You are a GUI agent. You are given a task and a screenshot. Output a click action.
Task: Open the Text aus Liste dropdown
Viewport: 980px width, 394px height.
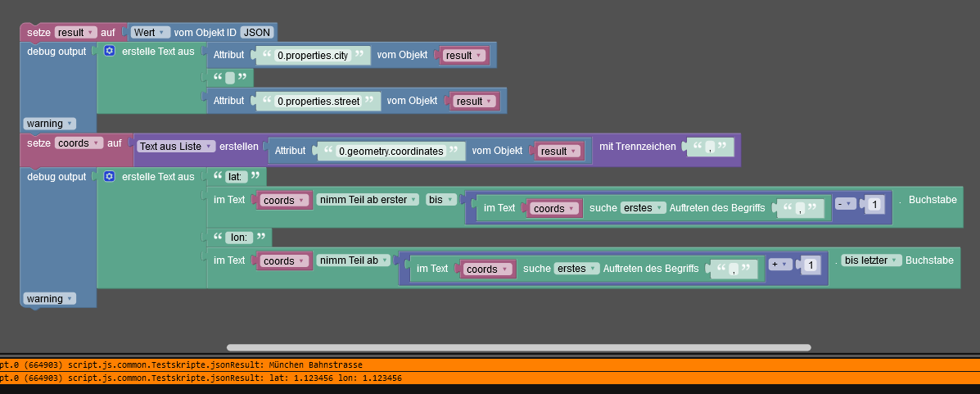tap(176, 147)
